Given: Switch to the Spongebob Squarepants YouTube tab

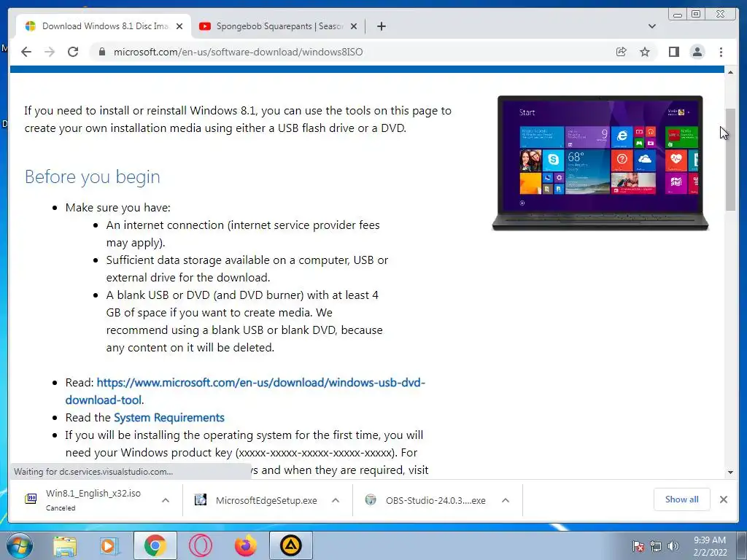Looking at the screenshot, I should (x=279, y=26).
